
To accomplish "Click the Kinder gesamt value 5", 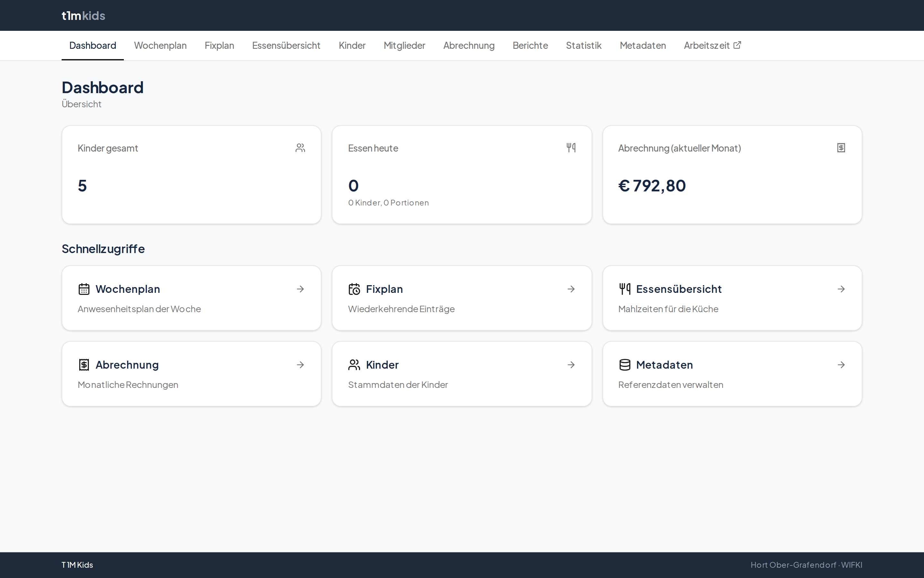I will 82,186.
